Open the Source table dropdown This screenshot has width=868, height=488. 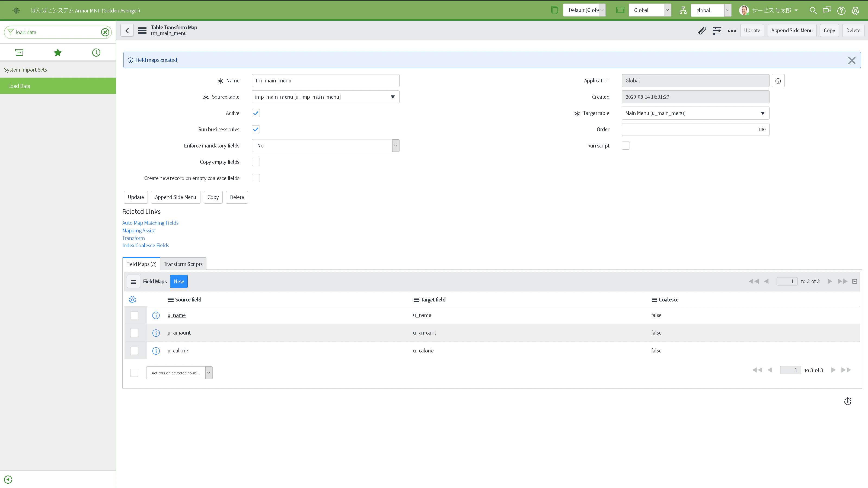pos(325,97)
